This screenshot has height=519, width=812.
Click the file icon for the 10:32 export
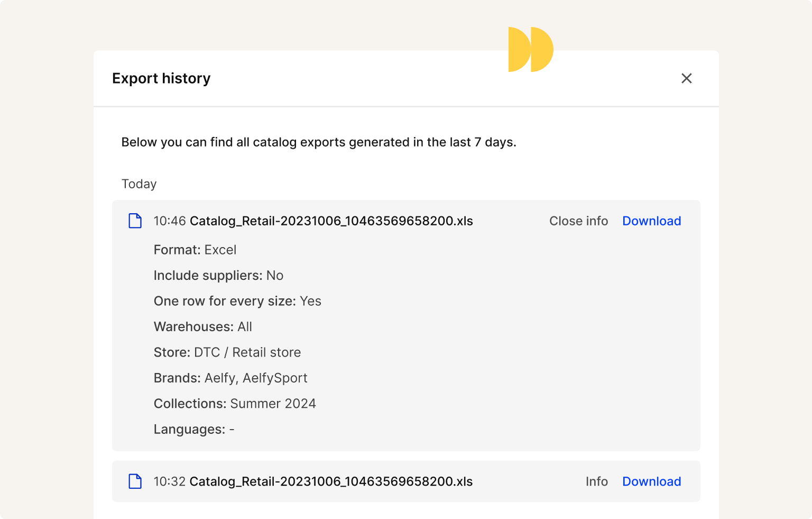click(x=135, y=481)
